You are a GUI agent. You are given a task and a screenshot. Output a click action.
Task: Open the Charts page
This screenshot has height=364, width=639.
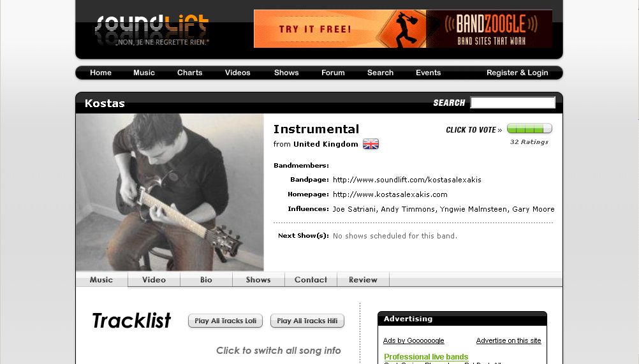(x=189, y=73)
